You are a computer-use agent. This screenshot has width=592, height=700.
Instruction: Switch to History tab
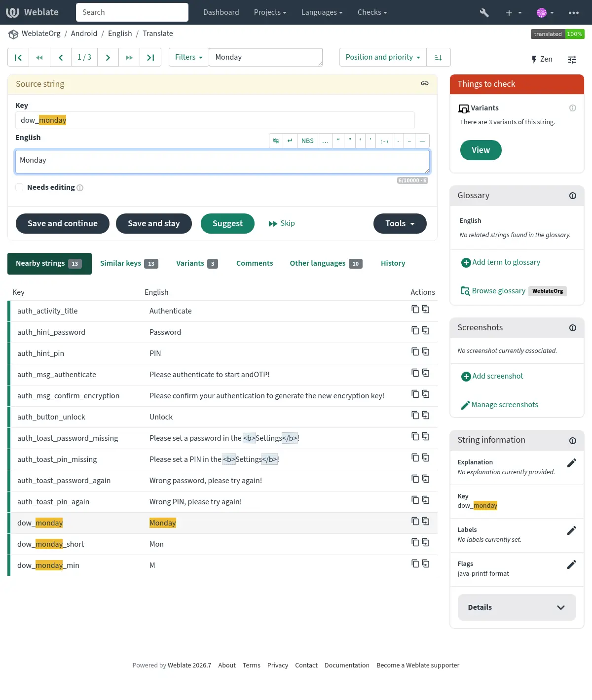pyautogui.click(x=393, y=264)
